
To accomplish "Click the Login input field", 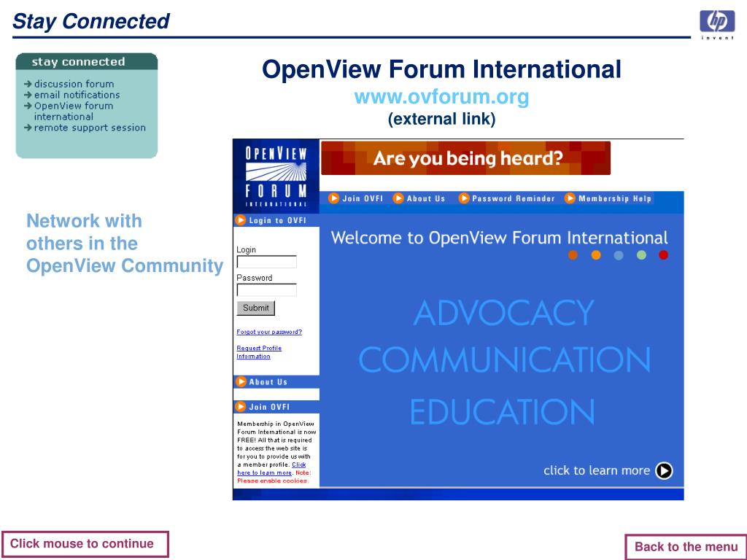I will [267, 262].
